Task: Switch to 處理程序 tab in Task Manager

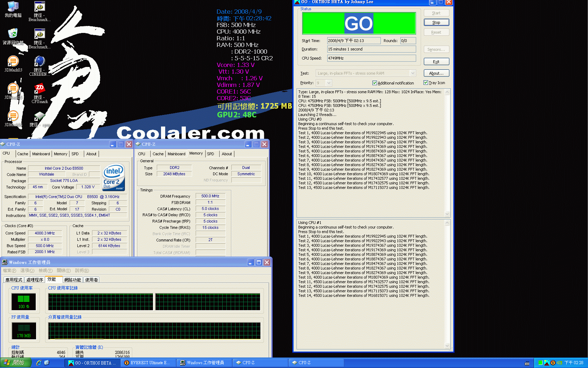Action: click(x=35, y=280)
